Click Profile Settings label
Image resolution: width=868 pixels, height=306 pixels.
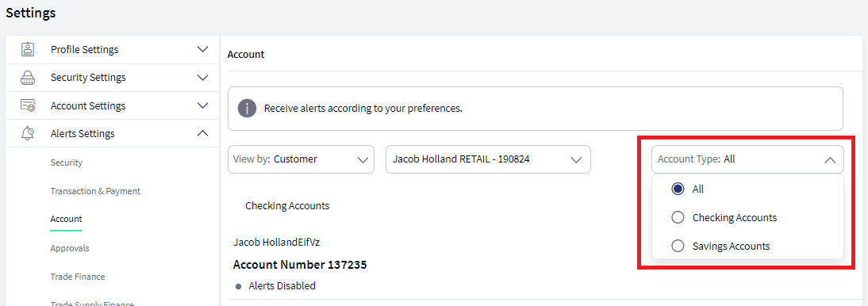(85, 49)
